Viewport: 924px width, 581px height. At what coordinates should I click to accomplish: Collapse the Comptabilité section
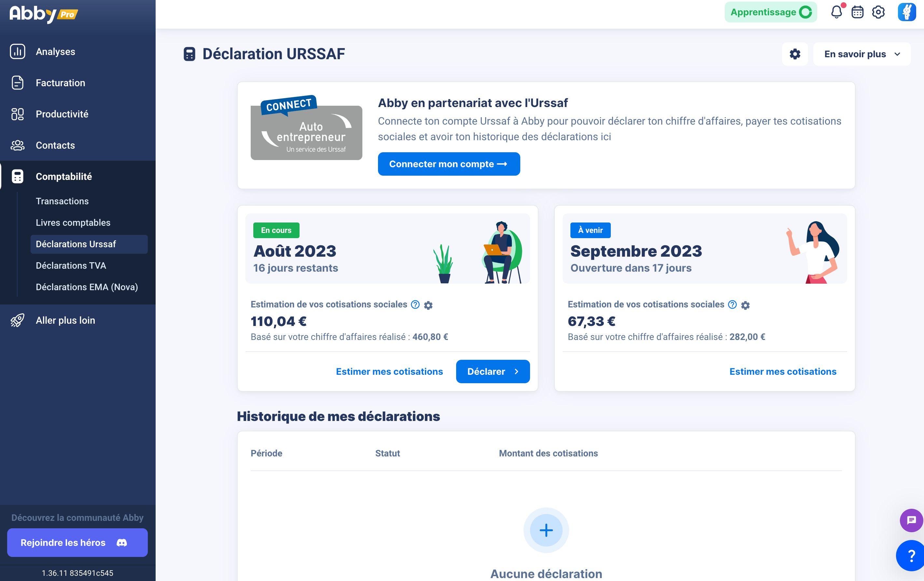[64, 176]
